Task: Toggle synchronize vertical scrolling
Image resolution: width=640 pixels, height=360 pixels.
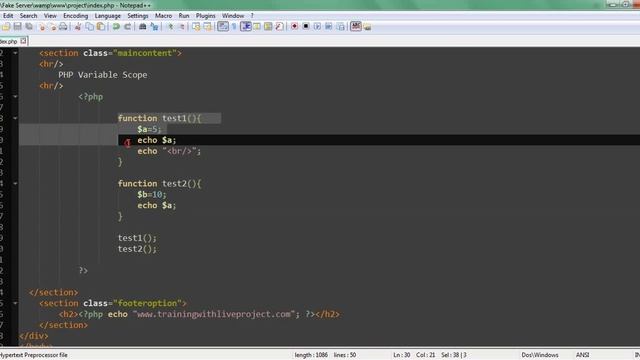Action: (x=196, y=27)
